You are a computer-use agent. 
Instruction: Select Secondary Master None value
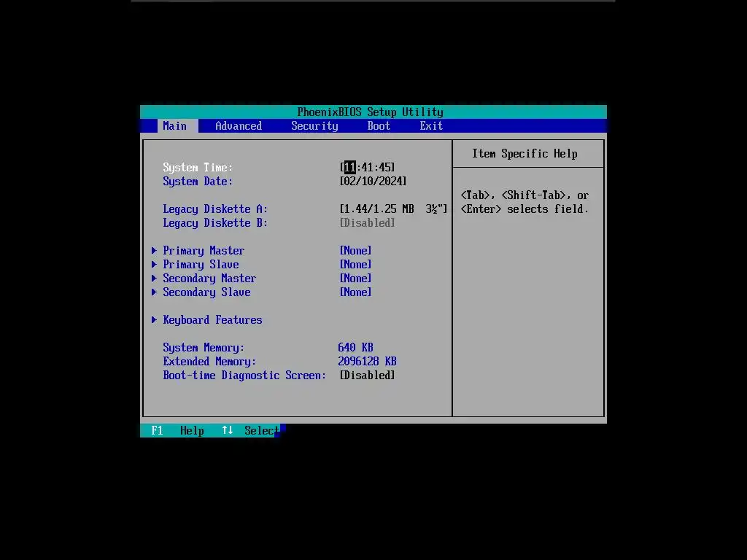(355, 278)
